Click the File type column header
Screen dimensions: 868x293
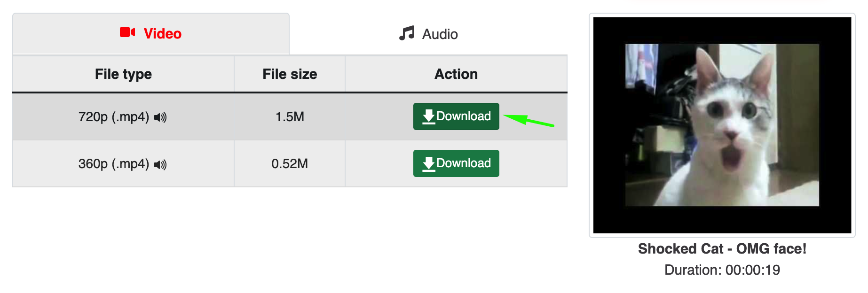tap(123, 74)
